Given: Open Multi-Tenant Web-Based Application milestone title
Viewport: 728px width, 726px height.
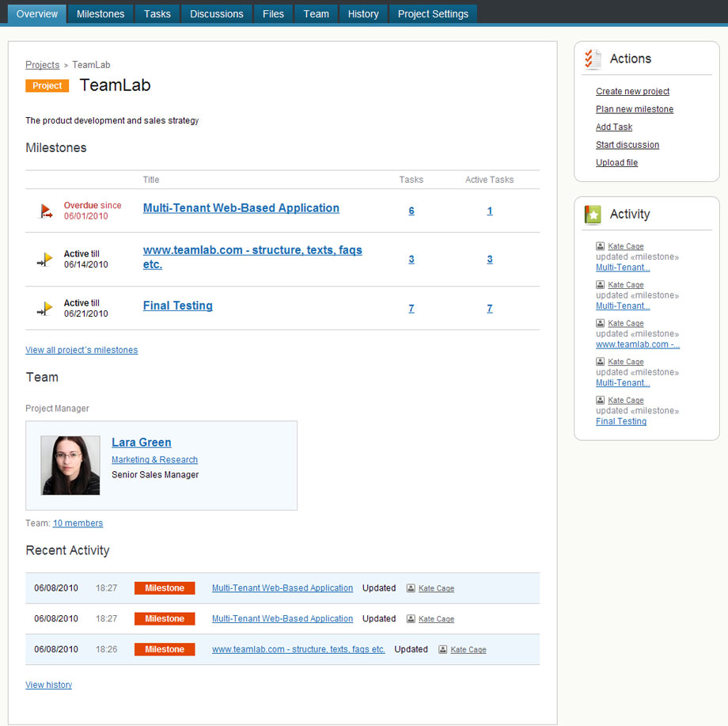Looking at the screenshot, I should tap(241, 208).
